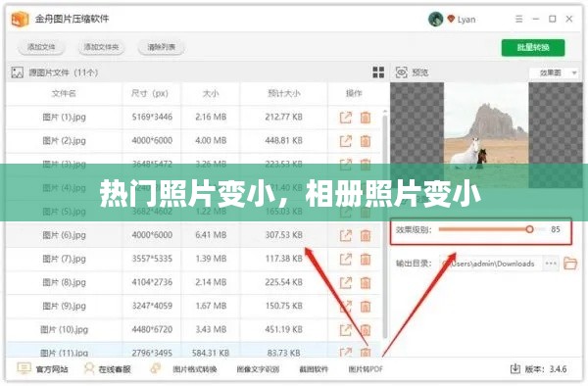Image resolution: width=588 pixels, height=386 pixels.
Task: Select the file name 图片 (7).jpg
Action: [x=64, y=259]
